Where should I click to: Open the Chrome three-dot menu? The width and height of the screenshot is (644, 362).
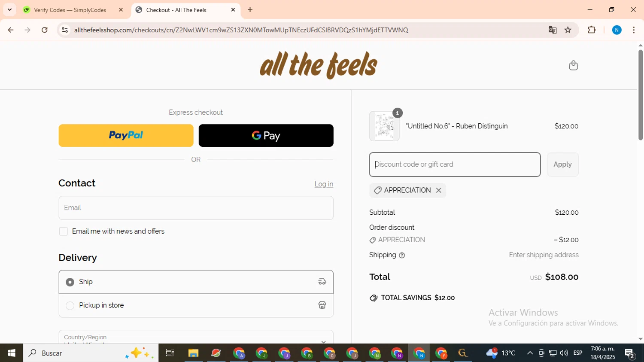coord(634,30)
